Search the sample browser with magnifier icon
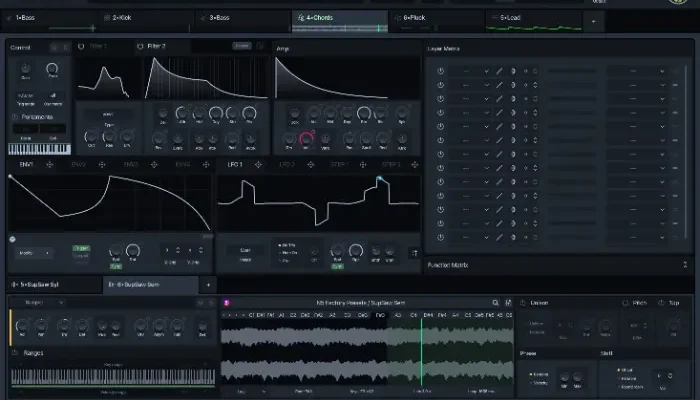 click(x=495, y=302)
